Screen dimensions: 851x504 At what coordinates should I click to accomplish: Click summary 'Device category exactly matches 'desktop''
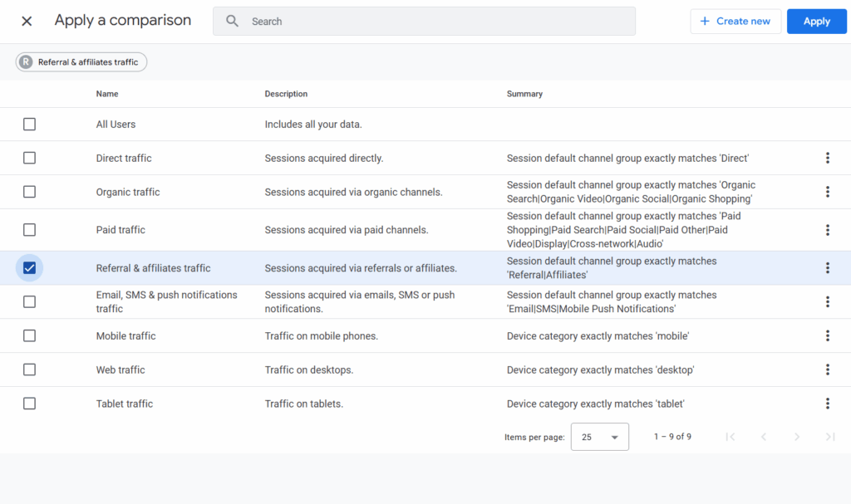point(600,369)
